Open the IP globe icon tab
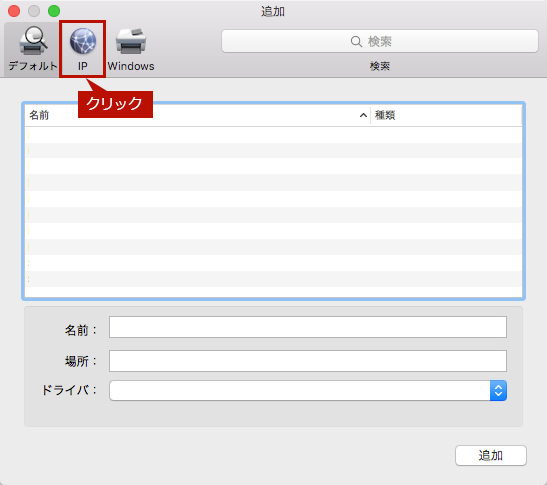 click(x=83, y=41)
